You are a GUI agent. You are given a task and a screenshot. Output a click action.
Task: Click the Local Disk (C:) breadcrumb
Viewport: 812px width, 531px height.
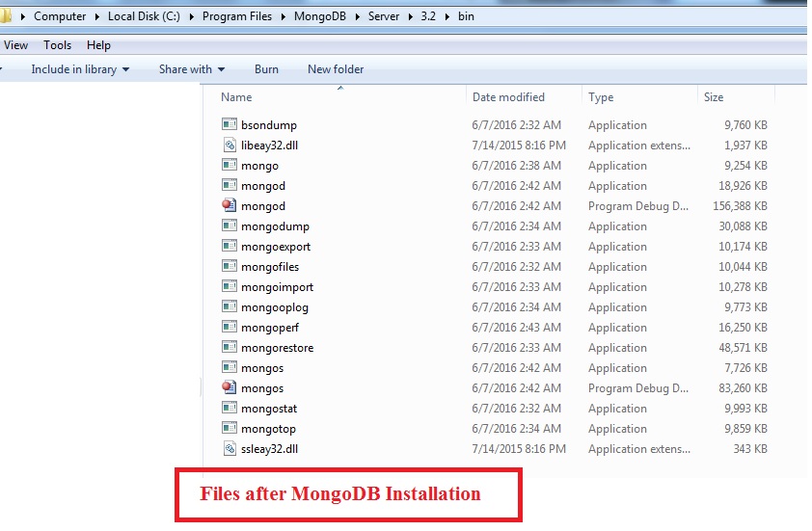coord(144,16)
